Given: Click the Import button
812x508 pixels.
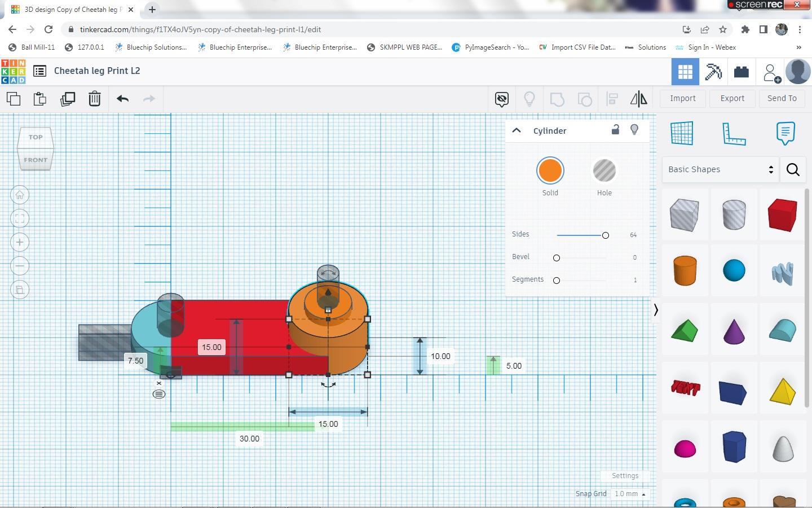Looking at the screenshot, I should tap(682, 98).
